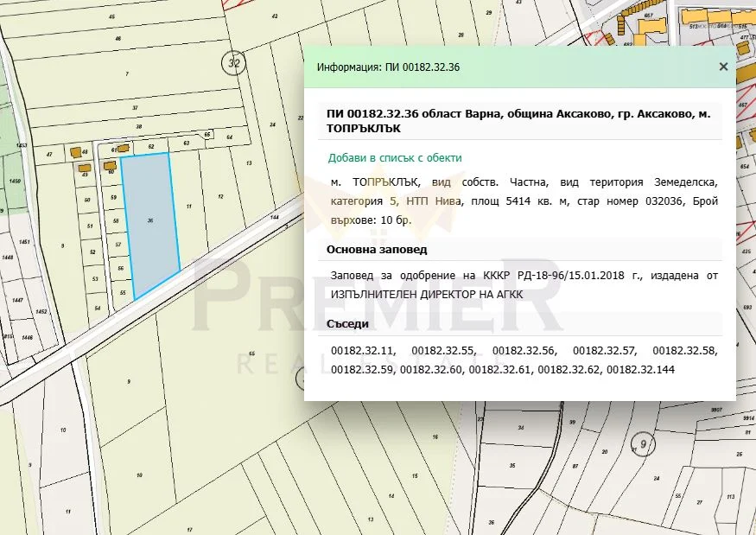The image size is (756, 535).
Task: Select parcel 12 on the map
Action: 220,197
